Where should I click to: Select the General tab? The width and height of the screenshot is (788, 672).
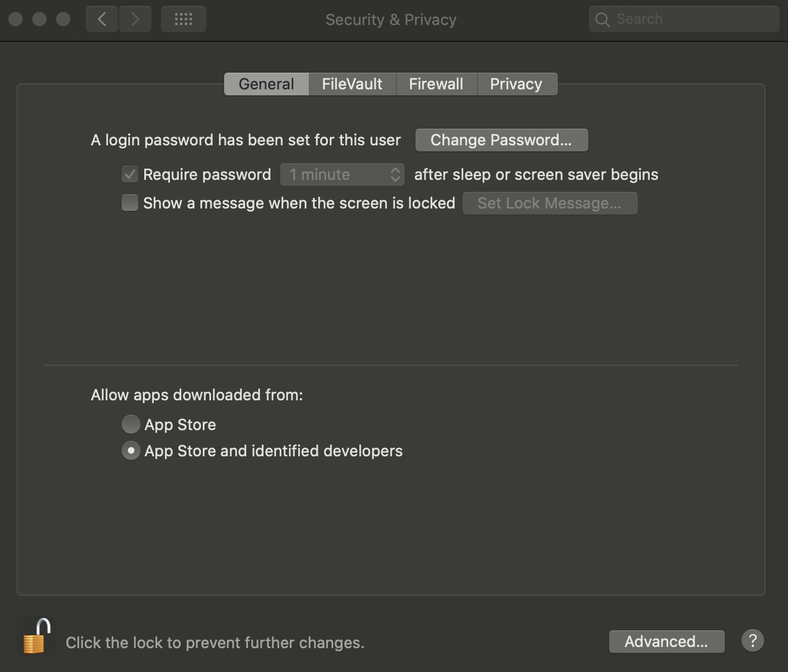pos(266,84)
